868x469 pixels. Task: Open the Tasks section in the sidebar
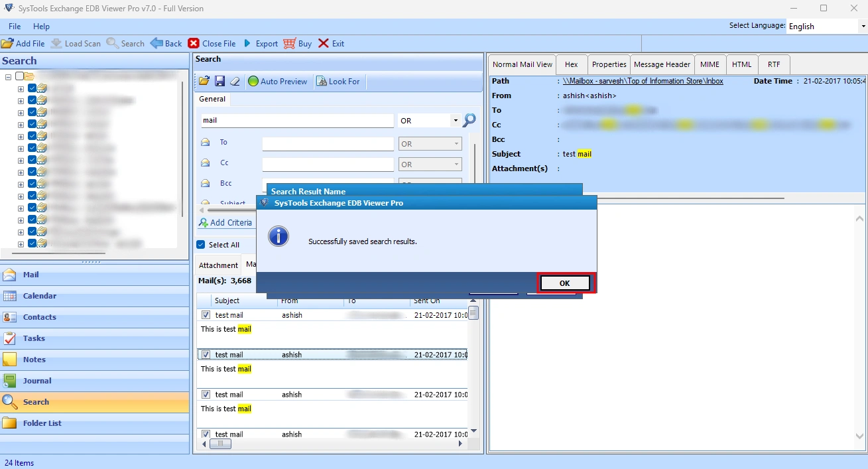pos(95,338)
